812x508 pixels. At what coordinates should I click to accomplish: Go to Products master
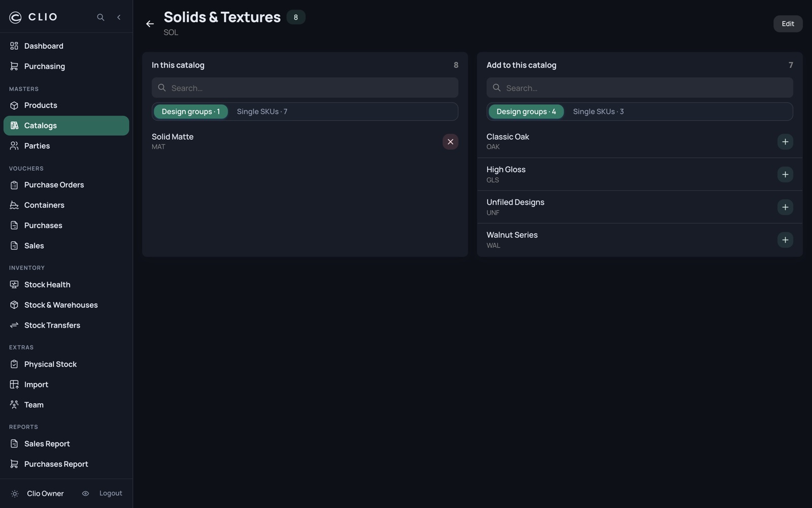coord(66,106)
